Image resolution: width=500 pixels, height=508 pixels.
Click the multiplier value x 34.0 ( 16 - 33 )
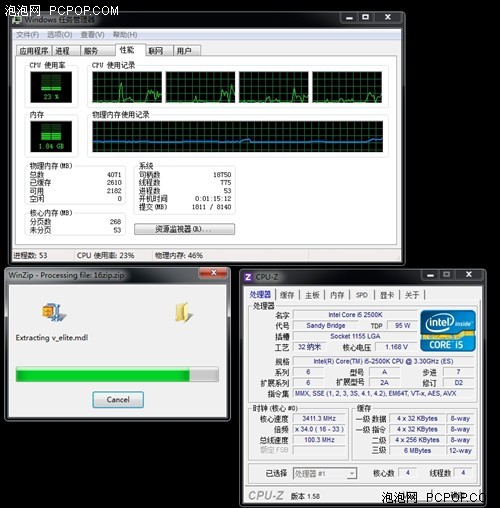(319, 429)
